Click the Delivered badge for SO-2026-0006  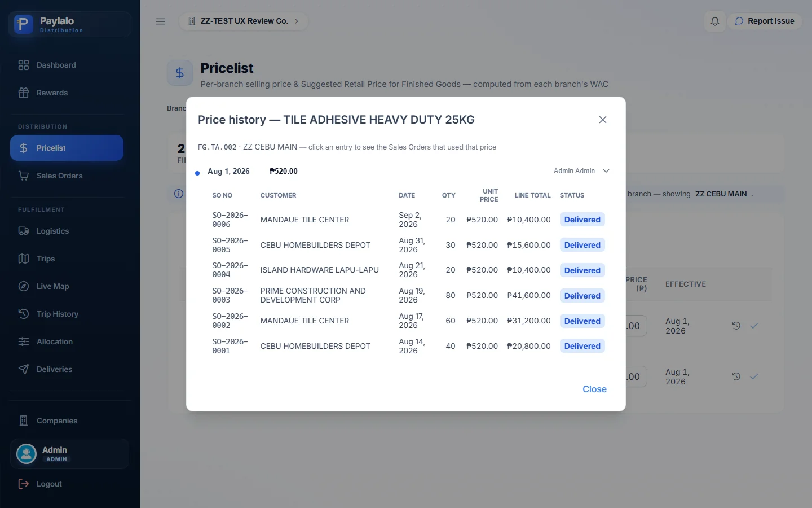582,220
